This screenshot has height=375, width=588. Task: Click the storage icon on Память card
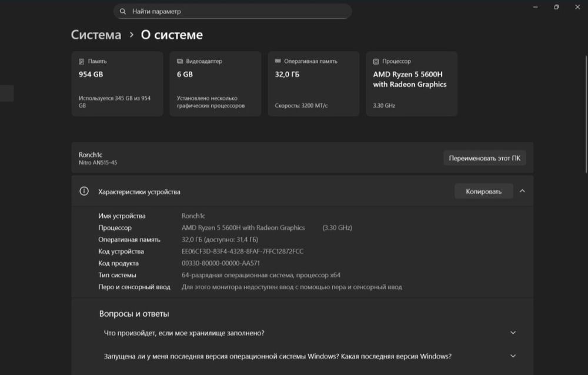[81, 62]
